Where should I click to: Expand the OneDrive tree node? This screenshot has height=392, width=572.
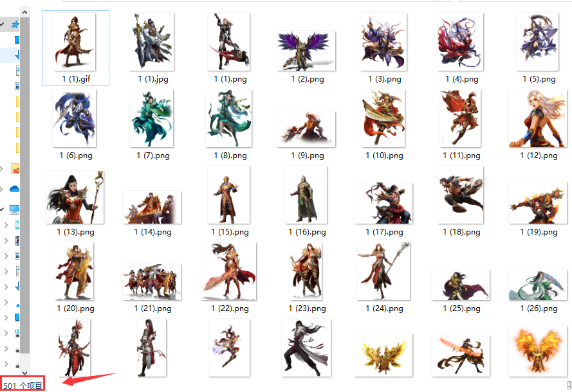click(x=2, y=189)
